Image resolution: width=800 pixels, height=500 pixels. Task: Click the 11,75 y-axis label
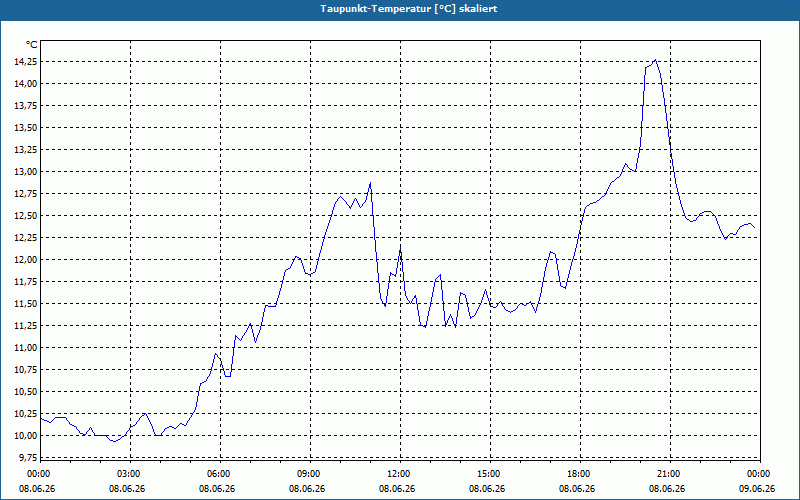tap(26, 282)
